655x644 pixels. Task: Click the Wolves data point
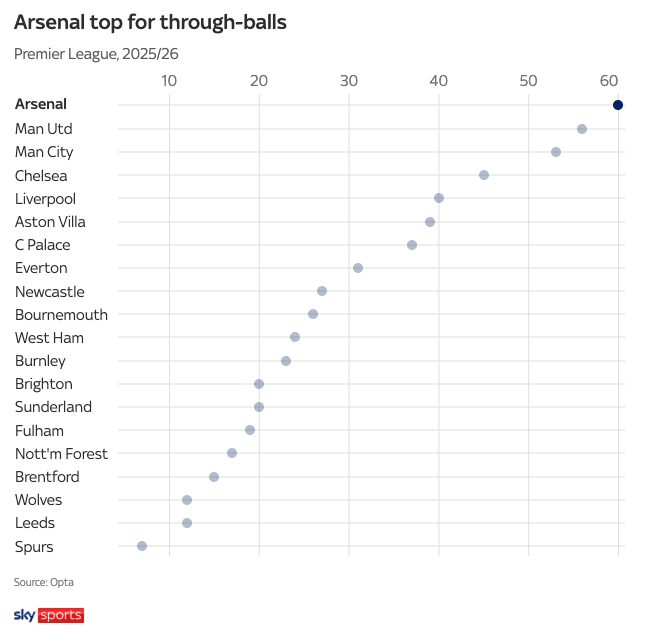[x=187, y=500]
